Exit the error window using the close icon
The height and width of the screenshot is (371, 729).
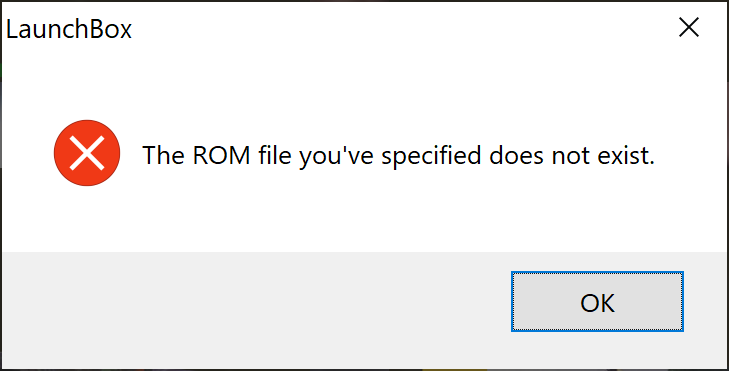tap(689, 27)
